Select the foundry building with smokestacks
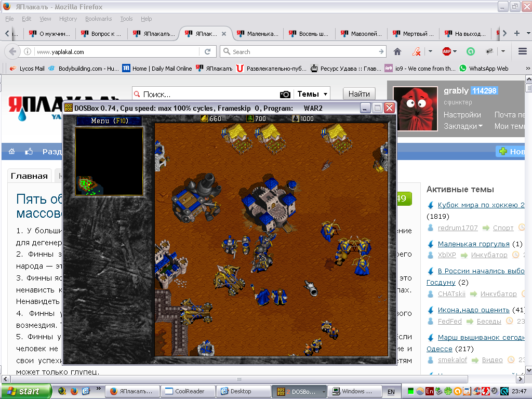Screen dimensions: 532x399 point(196,197)
